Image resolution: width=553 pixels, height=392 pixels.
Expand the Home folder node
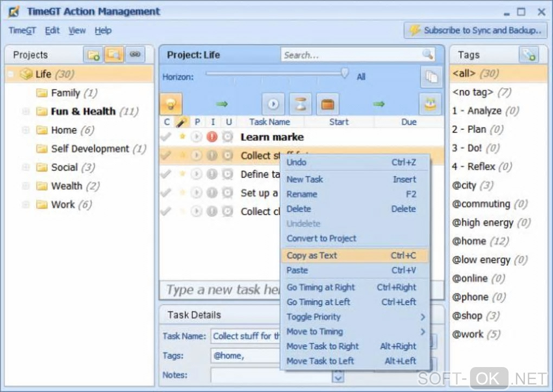[x=25, y=130]
